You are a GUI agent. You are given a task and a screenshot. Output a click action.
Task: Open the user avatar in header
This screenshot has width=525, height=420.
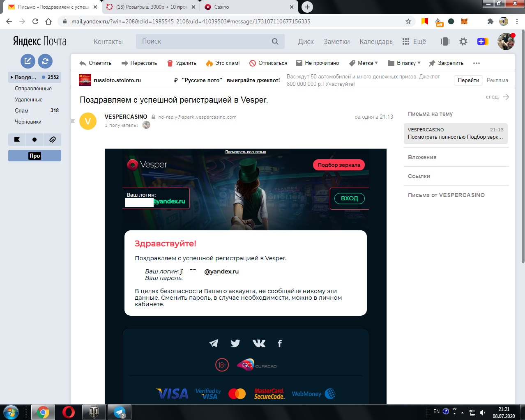(506, 41)
